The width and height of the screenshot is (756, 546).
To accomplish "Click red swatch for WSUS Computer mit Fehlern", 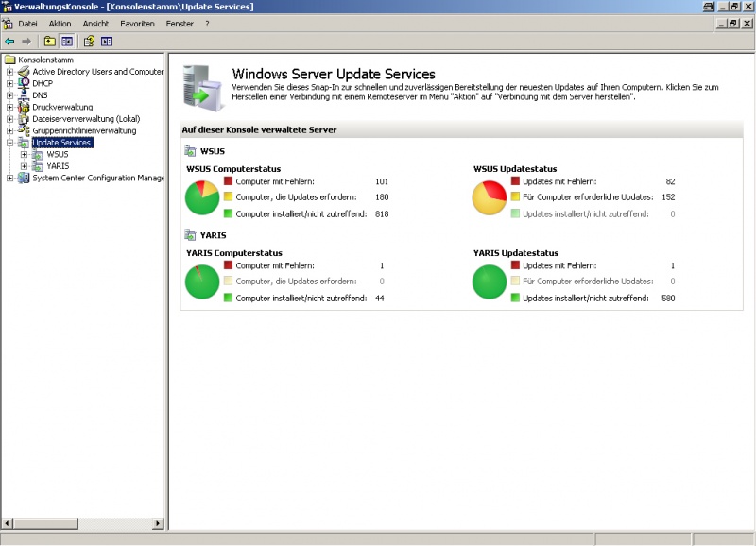I will click(x=228, y=181).
